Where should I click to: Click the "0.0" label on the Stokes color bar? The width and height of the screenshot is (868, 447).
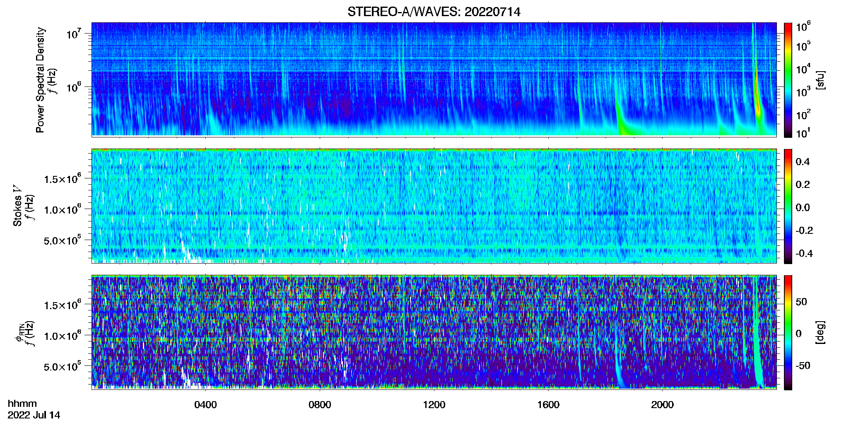pyautogui.click(x=803, y=207)
